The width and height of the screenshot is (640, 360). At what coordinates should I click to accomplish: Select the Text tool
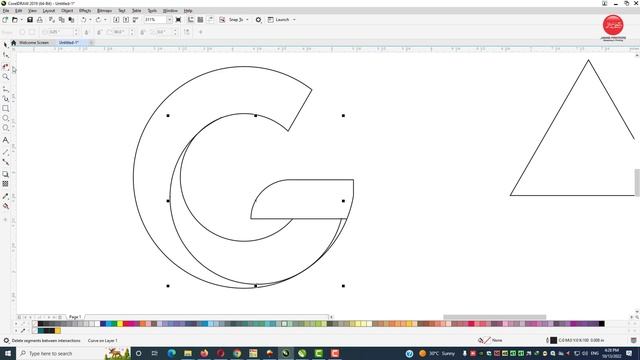(x=5, y=140)
